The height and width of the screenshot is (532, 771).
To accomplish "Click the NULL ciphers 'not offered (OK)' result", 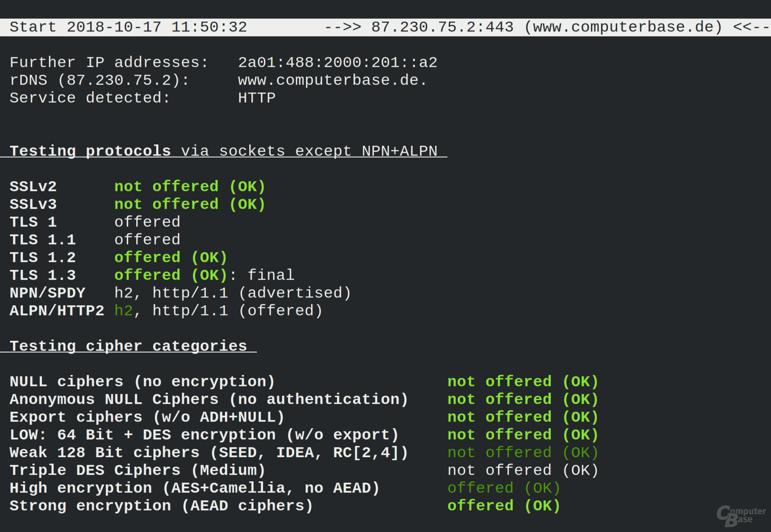I will 523,382.
